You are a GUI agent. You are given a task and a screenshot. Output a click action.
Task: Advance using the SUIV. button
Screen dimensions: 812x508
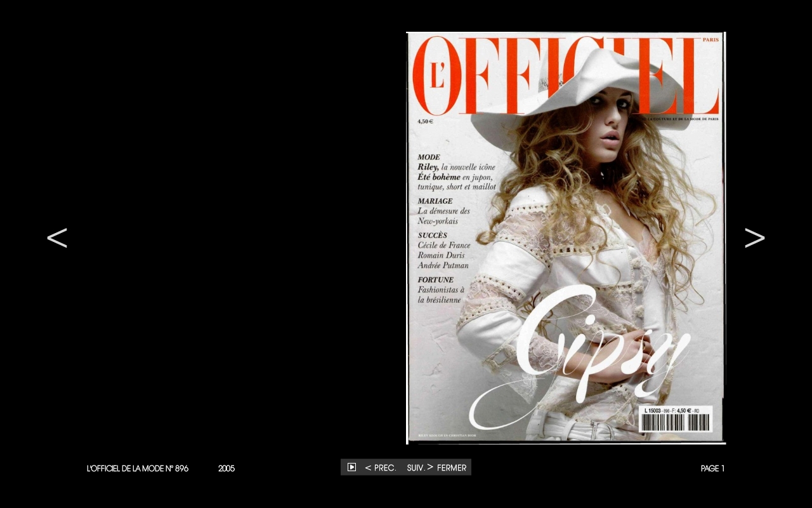[419, 468]
